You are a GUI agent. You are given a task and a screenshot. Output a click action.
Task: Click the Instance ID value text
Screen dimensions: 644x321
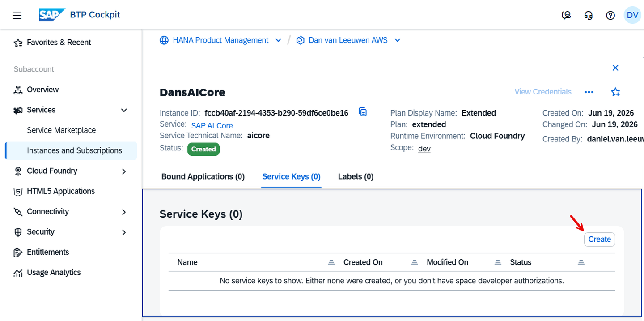click(x=276, y=113)
